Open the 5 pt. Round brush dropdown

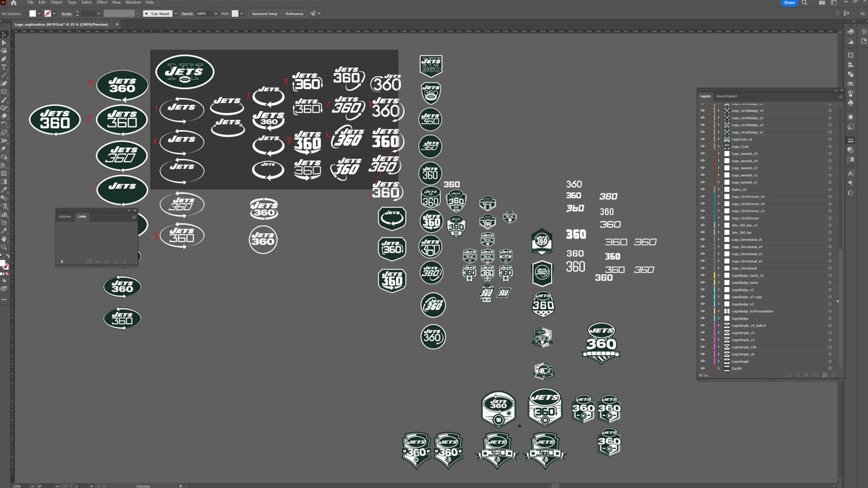[175, 14]
